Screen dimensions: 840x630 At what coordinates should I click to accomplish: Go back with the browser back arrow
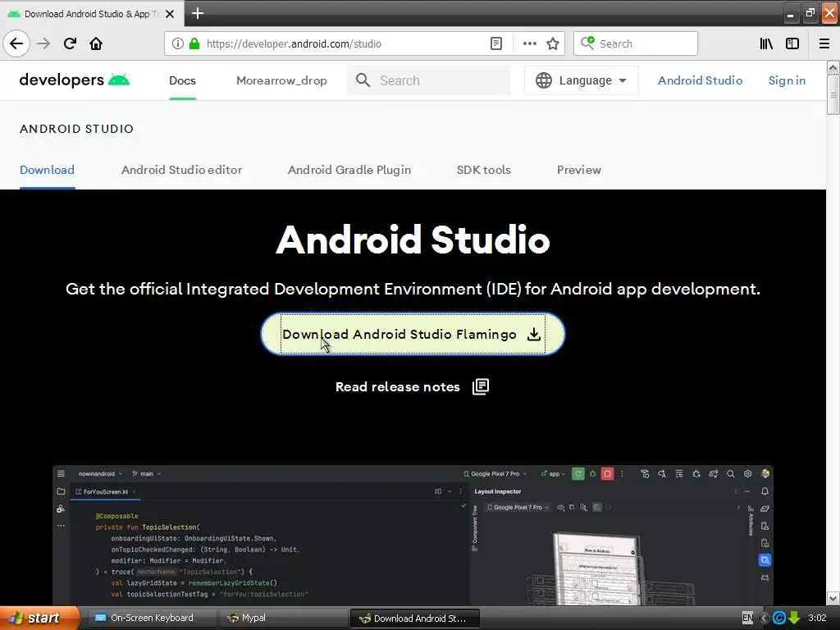point(16,43)
